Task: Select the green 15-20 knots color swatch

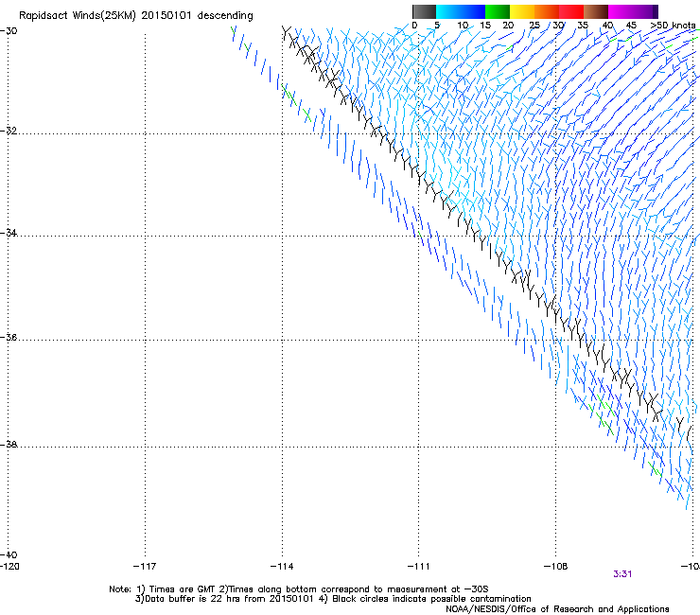Action: click(498, 11)
